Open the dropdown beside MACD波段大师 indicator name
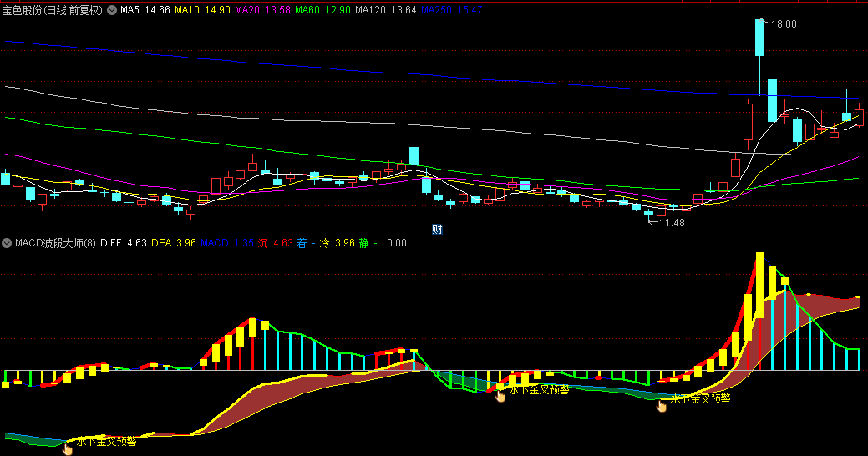Image resolution: width=868 pixels, height=456 pixels. [7, 243]
